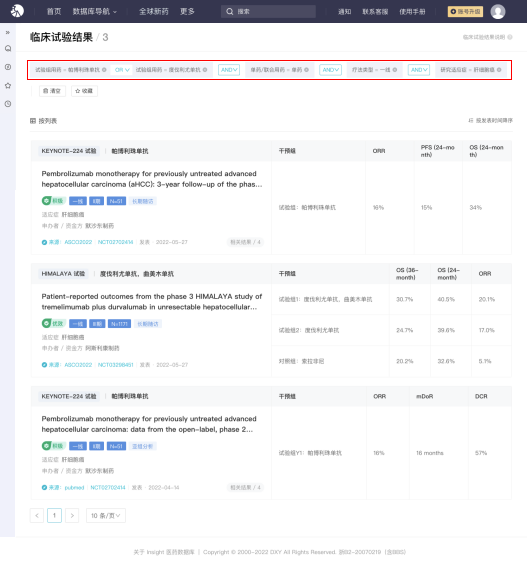
Task: Focus the header search field
Action: [268, 12]
